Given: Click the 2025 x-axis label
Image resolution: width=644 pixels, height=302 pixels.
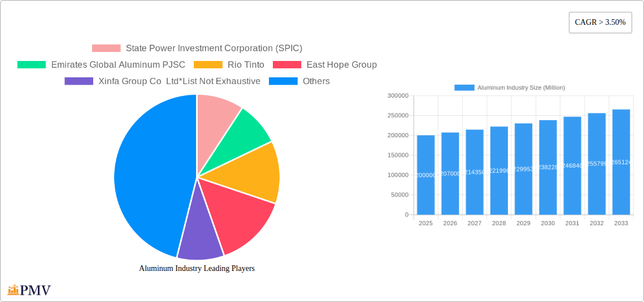Looking at the screenshot, I should pyautogui.click(x=425, y=223).
